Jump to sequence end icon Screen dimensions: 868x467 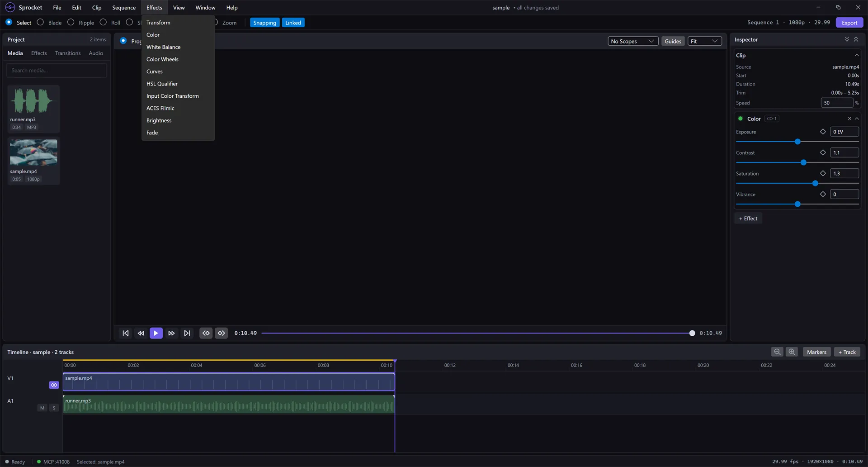click(187, 333)
